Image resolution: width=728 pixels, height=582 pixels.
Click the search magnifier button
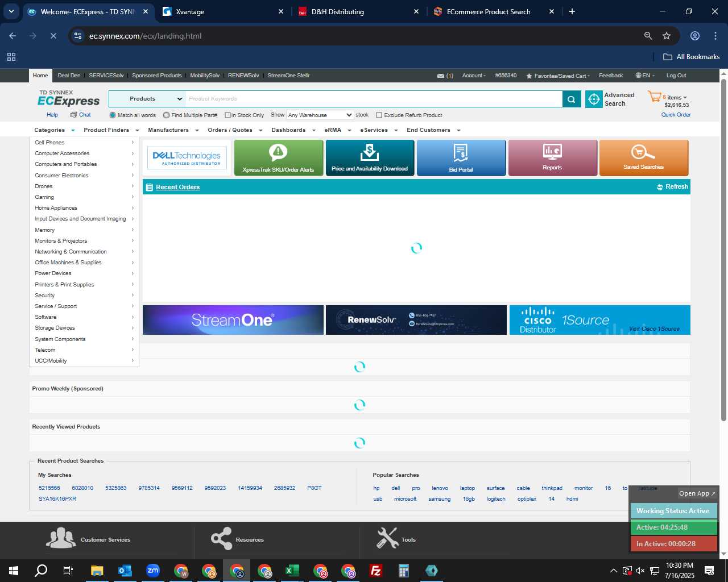tap(572, 99)
